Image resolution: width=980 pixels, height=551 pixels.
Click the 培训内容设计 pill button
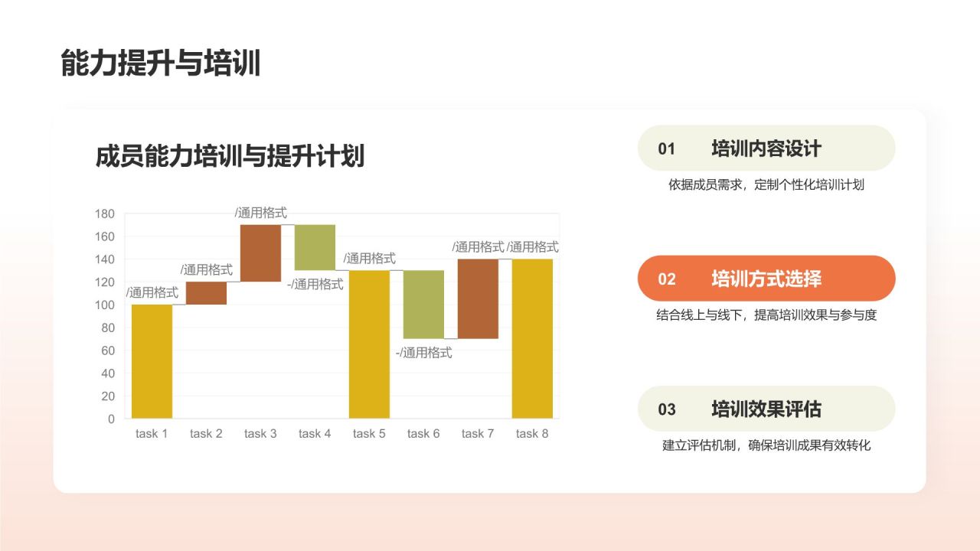pos(766,148)
